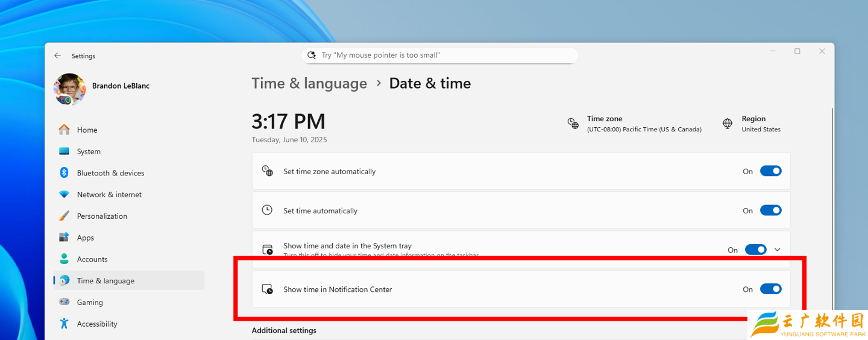Click the Accessibility figure icon
Viewport: 868px width, 340px height.
64,324
